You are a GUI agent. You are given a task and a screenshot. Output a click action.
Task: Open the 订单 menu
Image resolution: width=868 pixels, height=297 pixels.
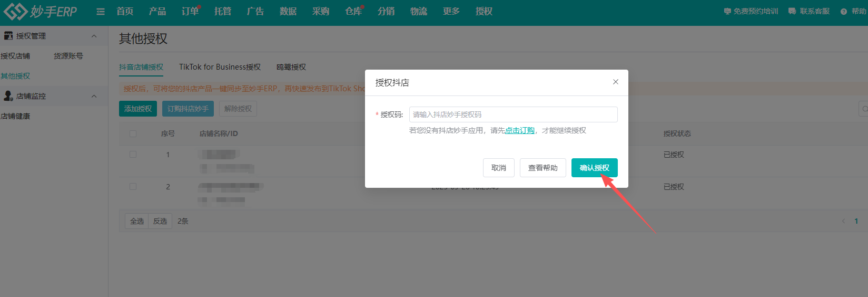coord(190,12)
